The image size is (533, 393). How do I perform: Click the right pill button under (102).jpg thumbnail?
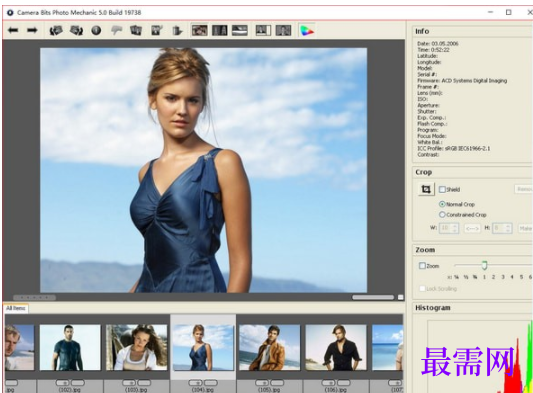point(78,383)
